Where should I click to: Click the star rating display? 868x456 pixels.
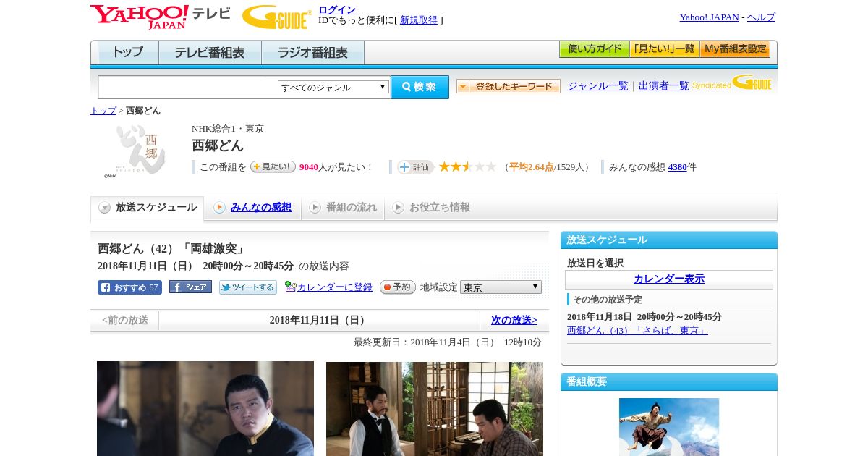coord(467,166)
